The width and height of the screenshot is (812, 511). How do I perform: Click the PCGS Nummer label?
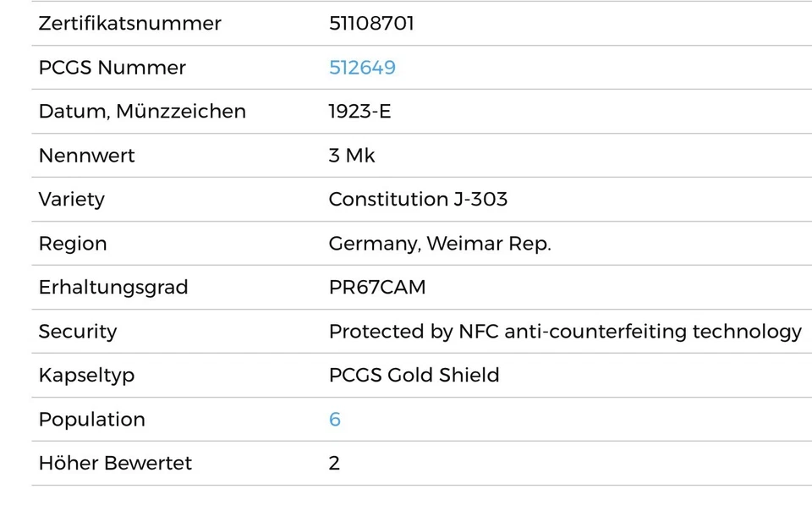112,68
